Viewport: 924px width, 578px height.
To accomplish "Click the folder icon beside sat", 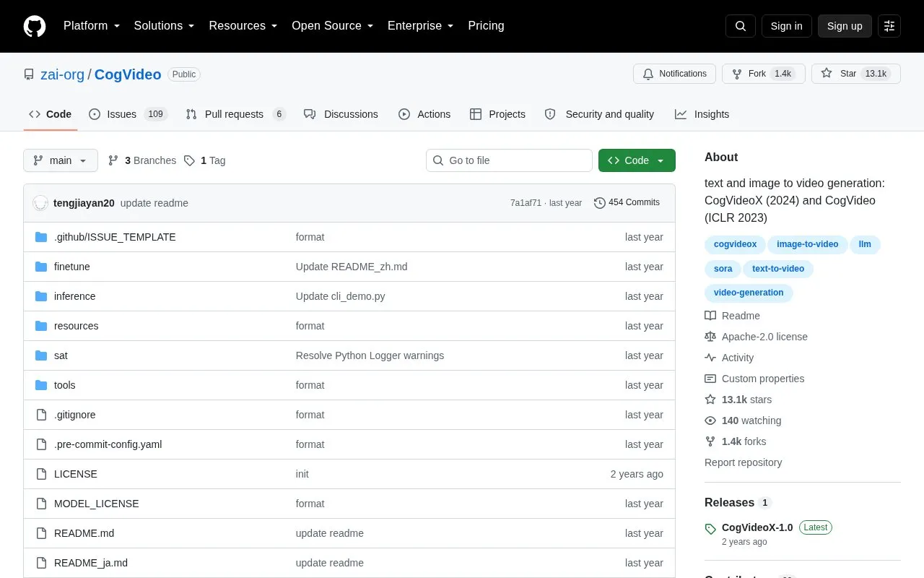I will [41, 355].
